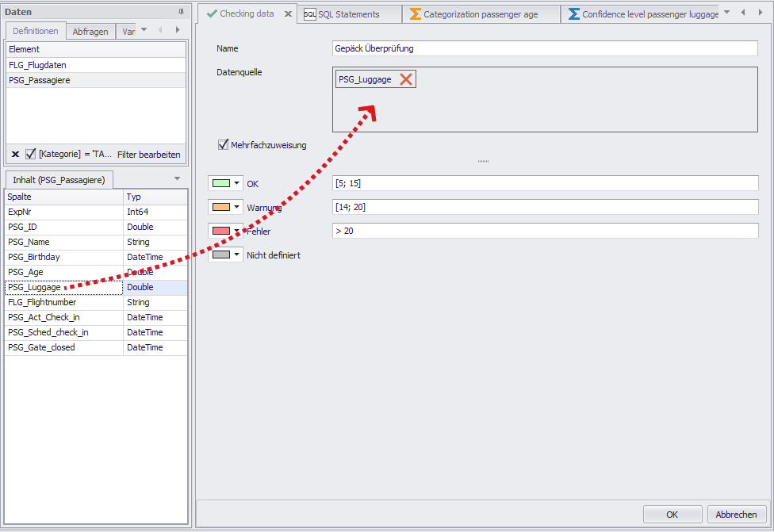Select the ExpNr column row

coord(96,212)
